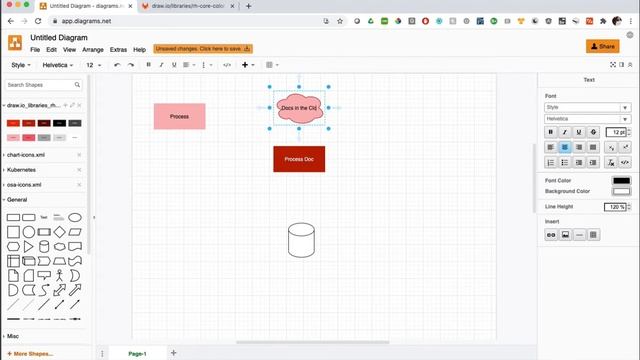Toggle underline in Text panel
The height and width of the screenshot is (360, 640).
(x=579, y=132)
